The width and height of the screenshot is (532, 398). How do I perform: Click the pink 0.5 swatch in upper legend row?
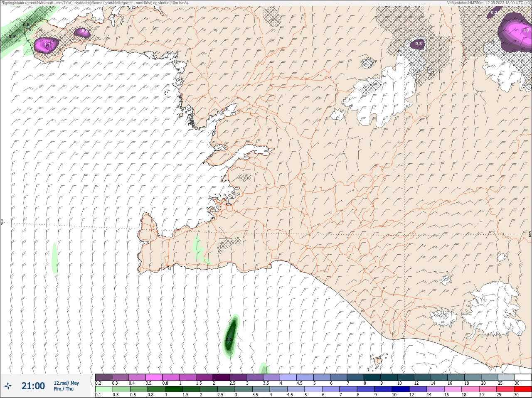[154, 377]
